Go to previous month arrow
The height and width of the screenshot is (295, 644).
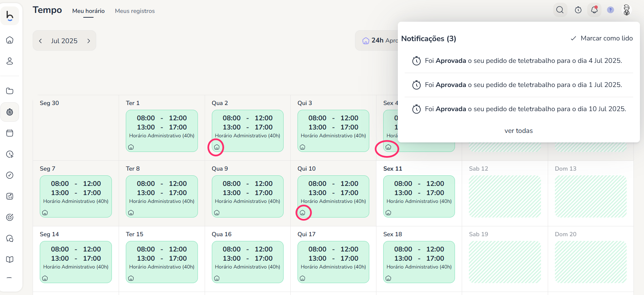(x=40, y=41)
